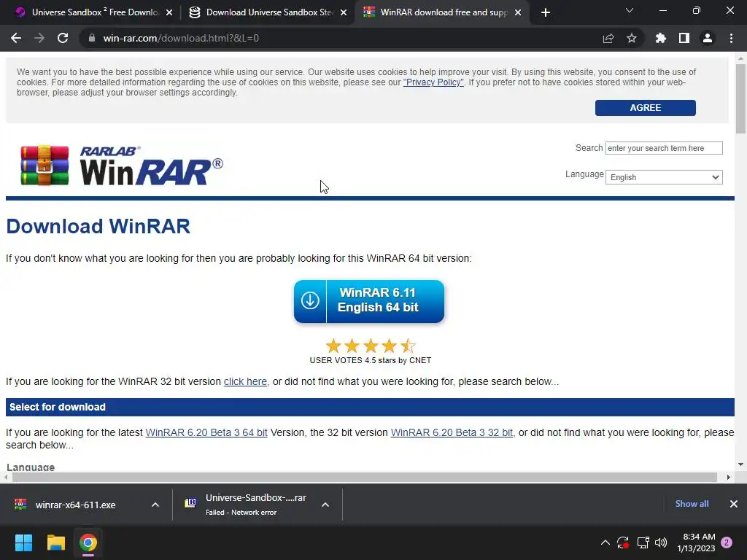Show hidden system tray icons

point(605,542)
